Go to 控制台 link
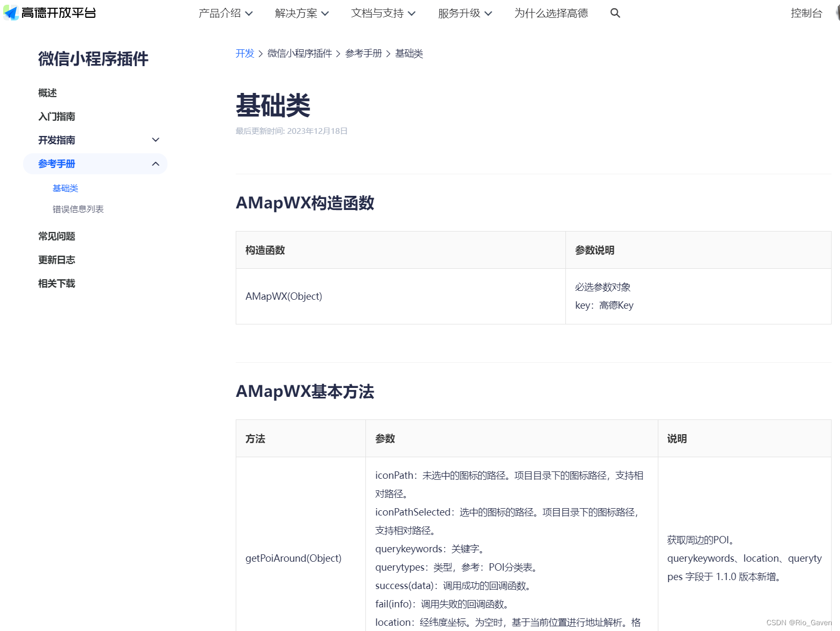 point(806,13)
